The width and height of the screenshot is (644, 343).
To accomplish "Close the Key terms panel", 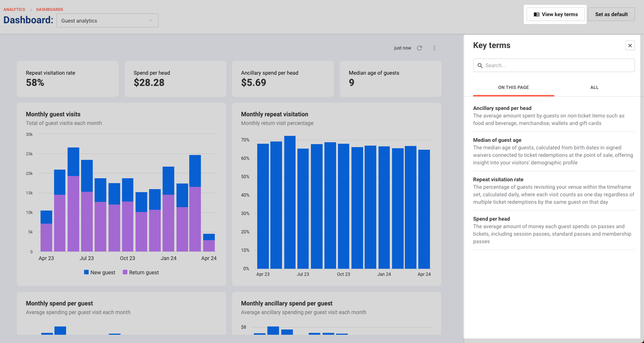I will [630, 45].
